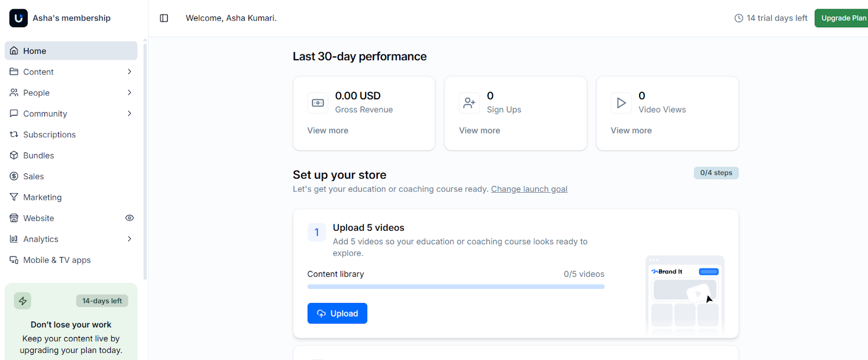The height and width of the screenshot is (360, 868).
Task: Click the 14 trial days left text
Action: [777, 18]
